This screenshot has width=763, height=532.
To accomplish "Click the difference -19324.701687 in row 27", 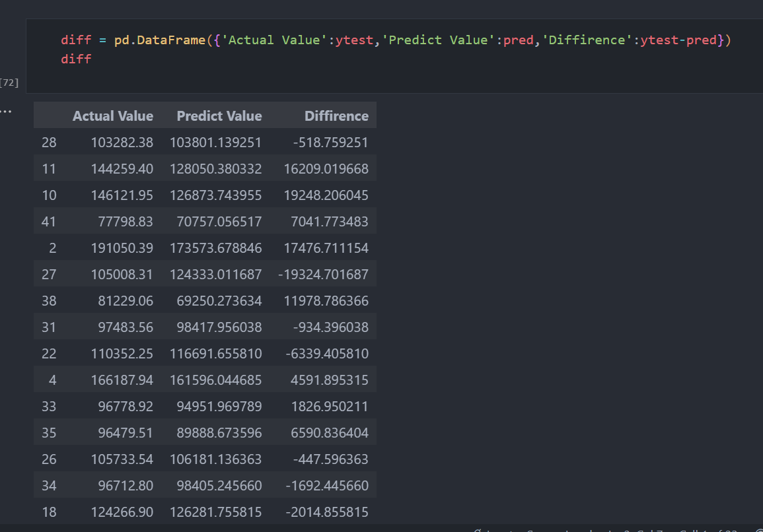I will coord(323,274).
